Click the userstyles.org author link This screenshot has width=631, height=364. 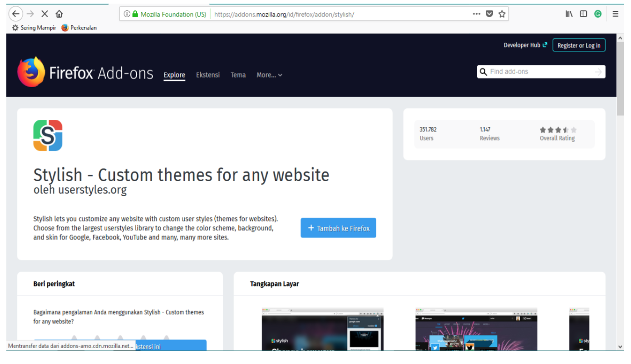click(x=92, y=190)
